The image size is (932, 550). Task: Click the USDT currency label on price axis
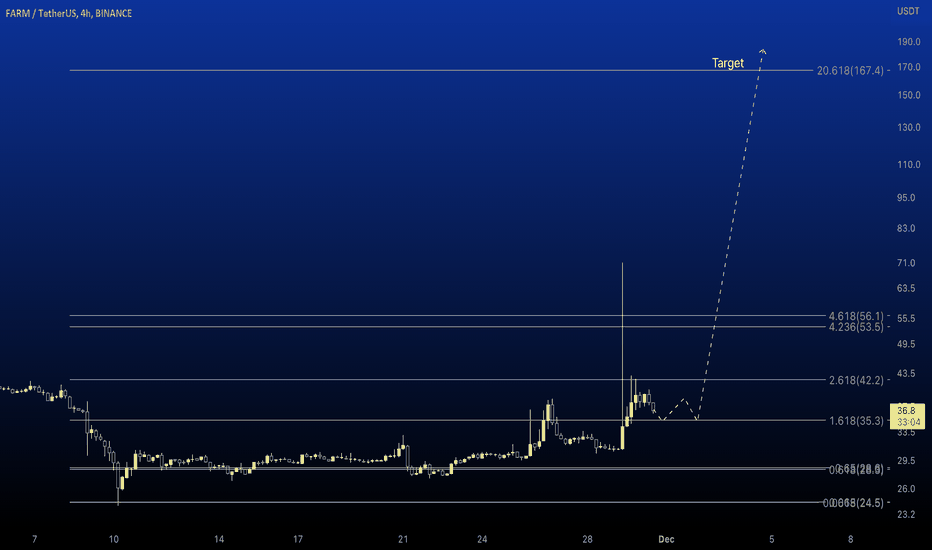[908, 11]
